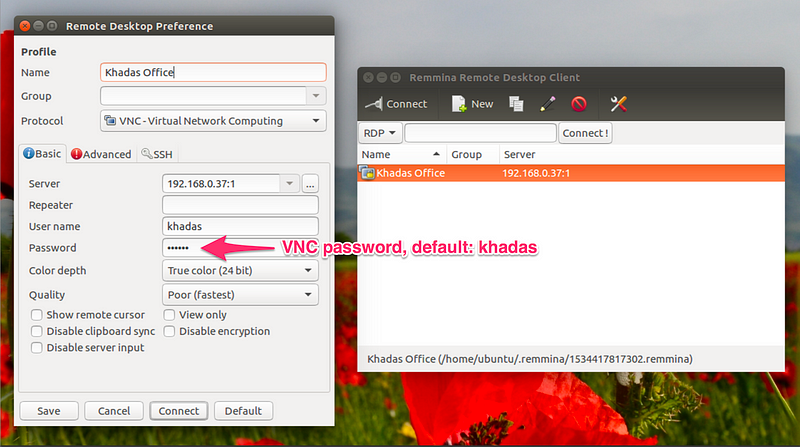Screen dimensions: 800x447
Task: Click the red Delete icon in Remmina toolbar
Action: [x=579, y=104]
